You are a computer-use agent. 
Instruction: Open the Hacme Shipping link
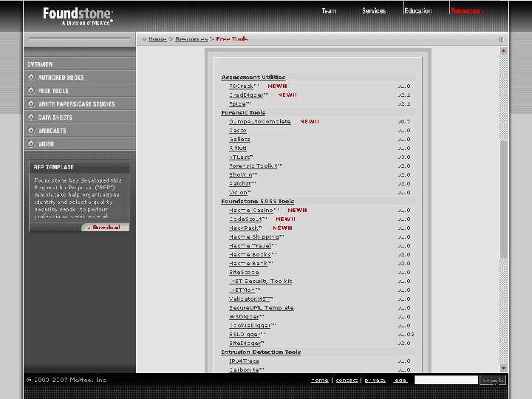point(253,237)
